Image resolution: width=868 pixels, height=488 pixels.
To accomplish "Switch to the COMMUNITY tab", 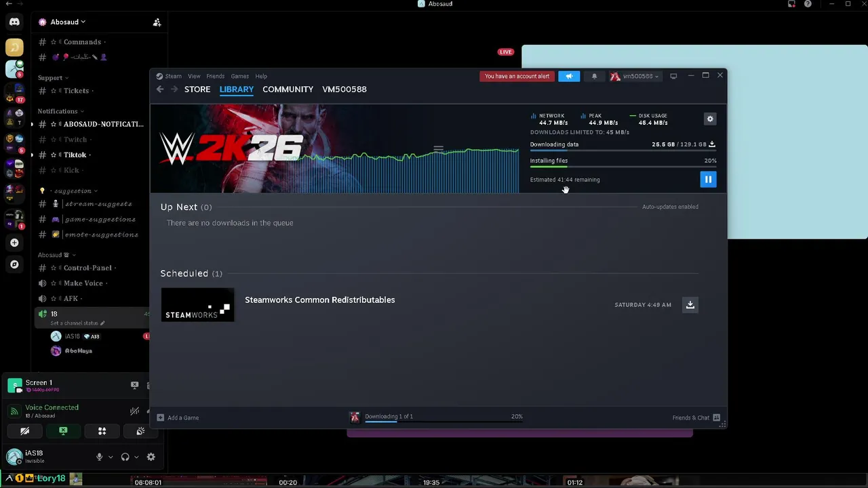I will 288,89.
